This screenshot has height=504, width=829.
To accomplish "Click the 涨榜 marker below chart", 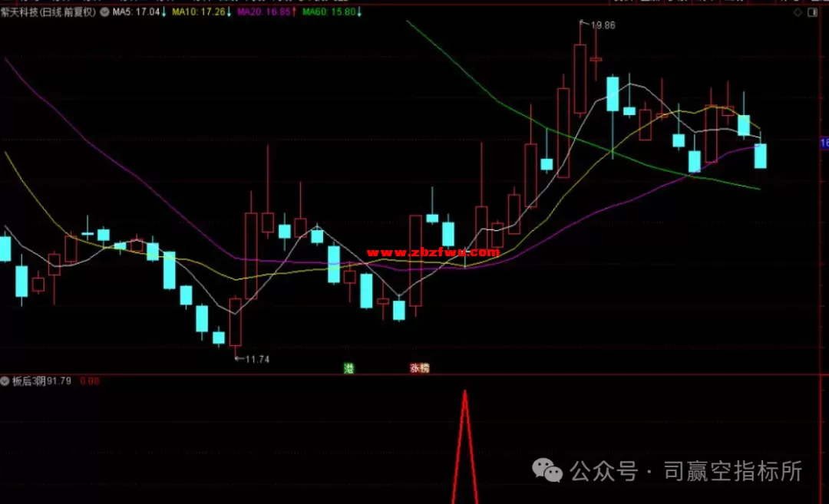I will click(420, 368).
